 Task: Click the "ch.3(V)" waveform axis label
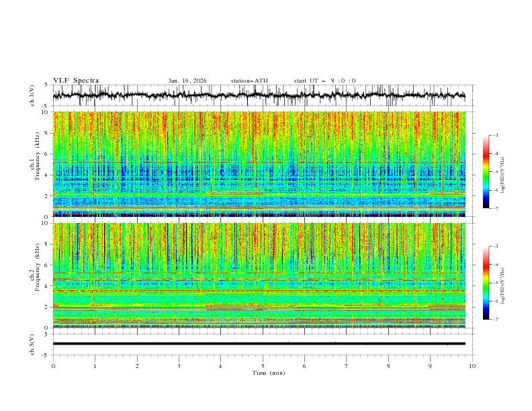[32, 345]
